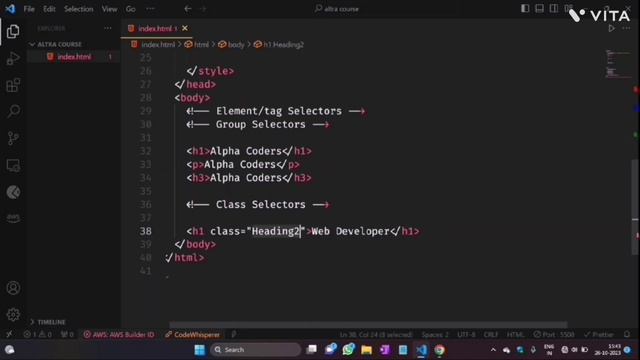Image resolution: width=640 pixels, height=360 pixels.
Task: Click the ENG IN language indicator
Action: tap(549, 350)
